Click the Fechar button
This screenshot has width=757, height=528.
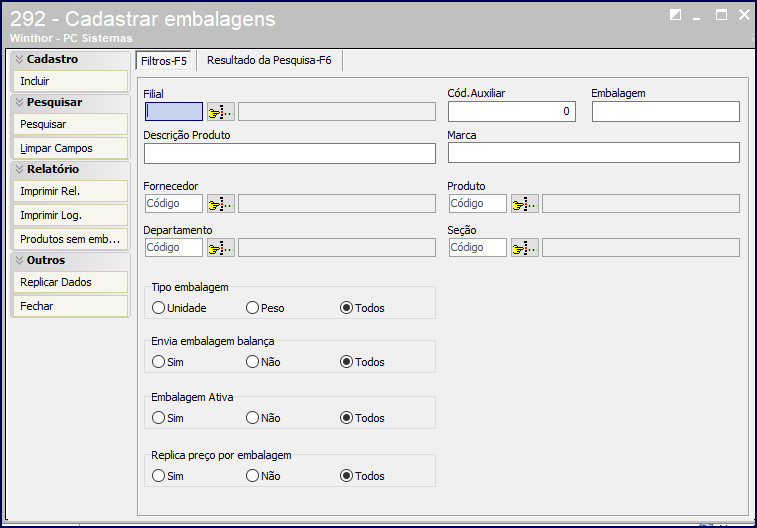(70, 306)
